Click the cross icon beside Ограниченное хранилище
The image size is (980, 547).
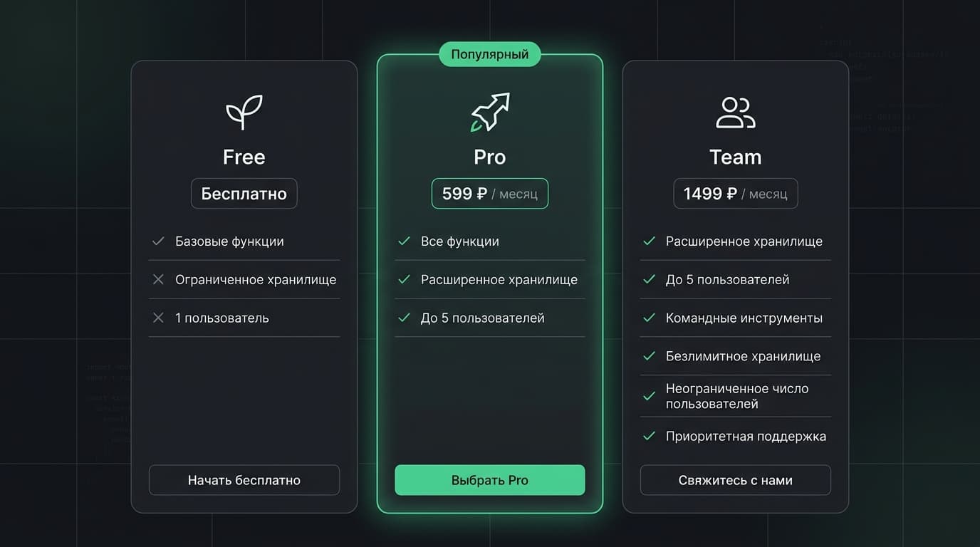coord(158,280)
